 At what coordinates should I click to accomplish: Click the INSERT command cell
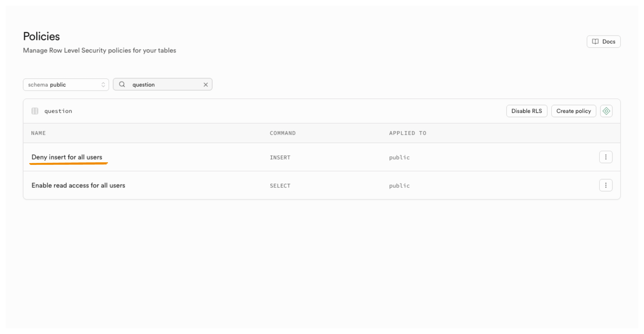(x=280, y=157)
